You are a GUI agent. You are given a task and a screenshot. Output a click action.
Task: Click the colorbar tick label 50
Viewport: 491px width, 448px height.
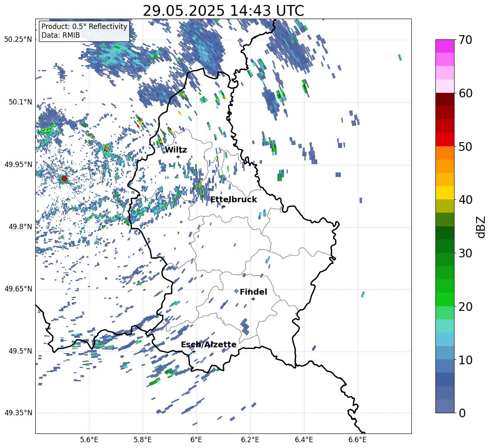pos(465,147)
